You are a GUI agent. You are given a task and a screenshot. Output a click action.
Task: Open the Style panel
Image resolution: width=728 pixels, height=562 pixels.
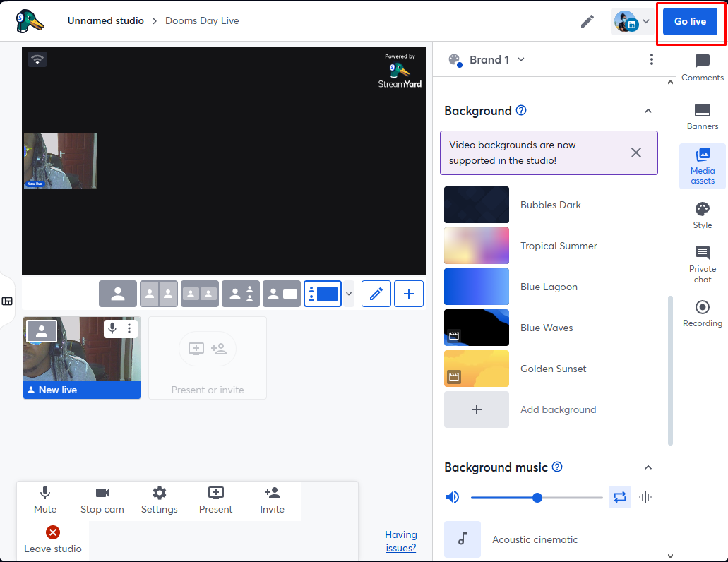pos(703,216)
